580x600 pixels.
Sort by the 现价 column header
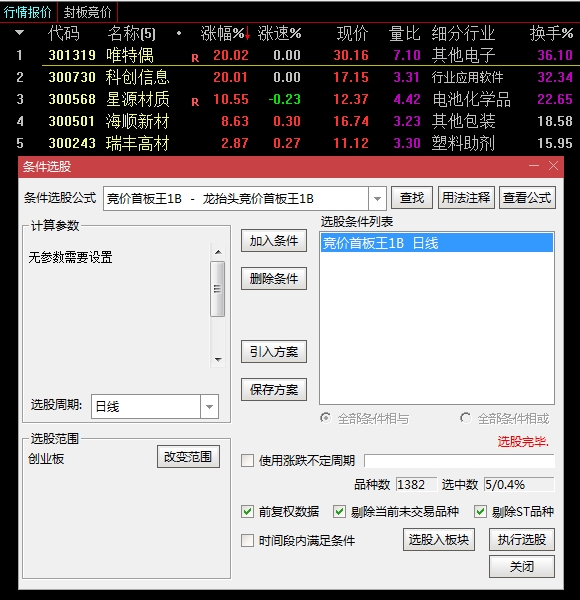point(352,33)
